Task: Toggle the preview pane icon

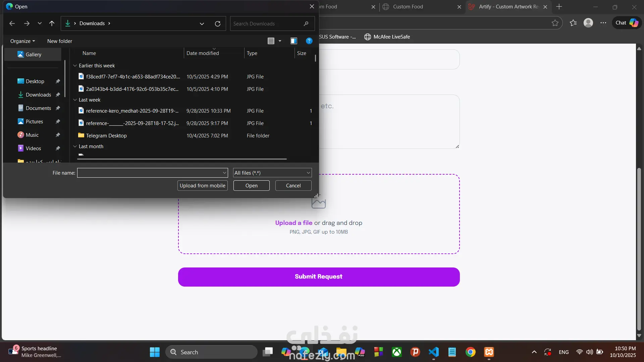Action: click(294, 41)
